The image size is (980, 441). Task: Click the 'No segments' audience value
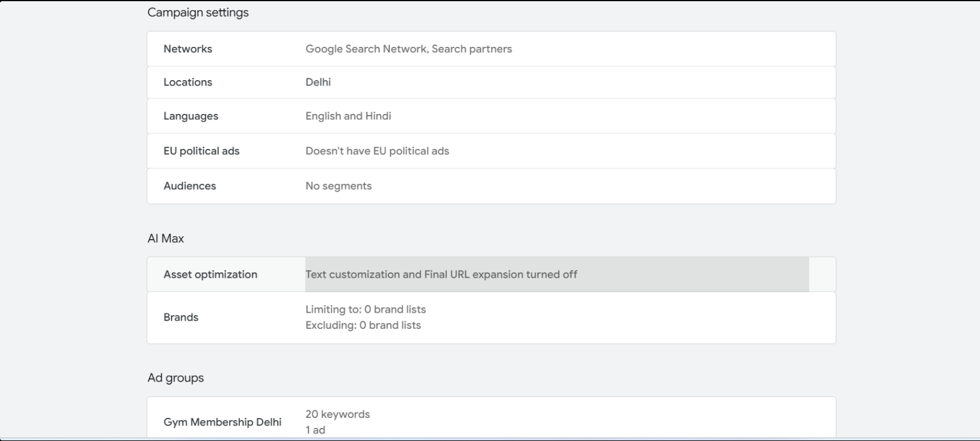point(338,186)
